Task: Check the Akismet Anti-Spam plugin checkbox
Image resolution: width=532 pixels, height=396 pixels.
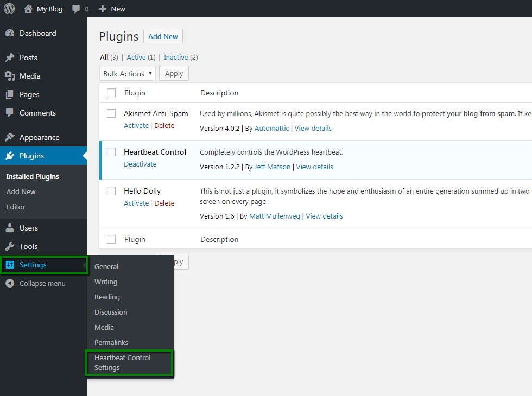Action: click(111, 113)
